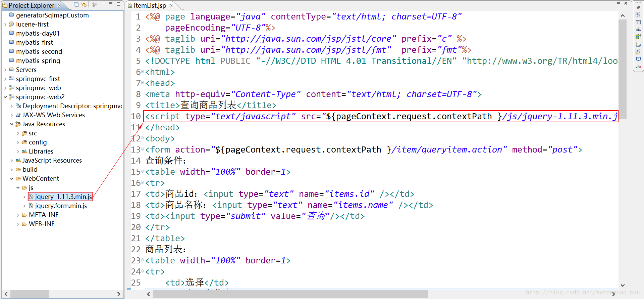The width and height of the screenshot is (644, 299).
Task: Click the JavaScript Resources node icon
Action: coord(18,160)
